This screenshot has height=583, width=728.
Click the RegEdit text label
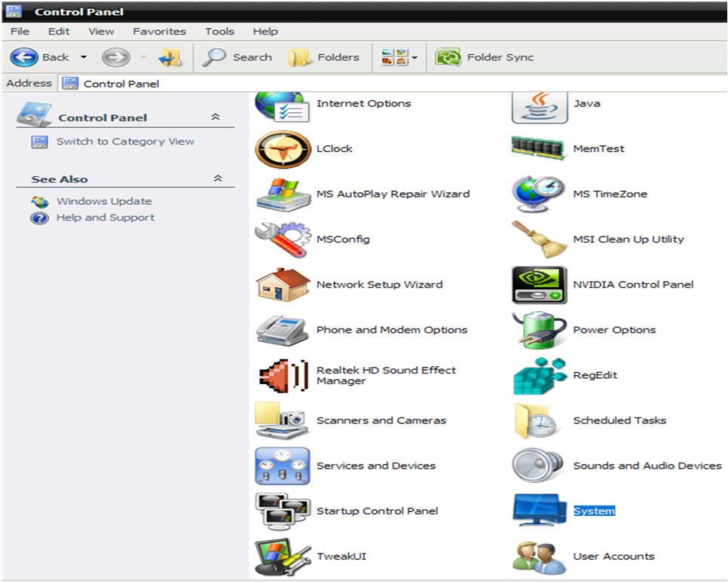595,376
